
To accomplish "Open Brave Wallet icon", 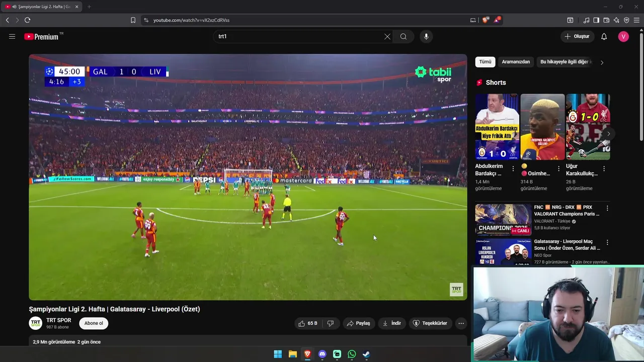I will pyautogui.click(x=606, y=20).
